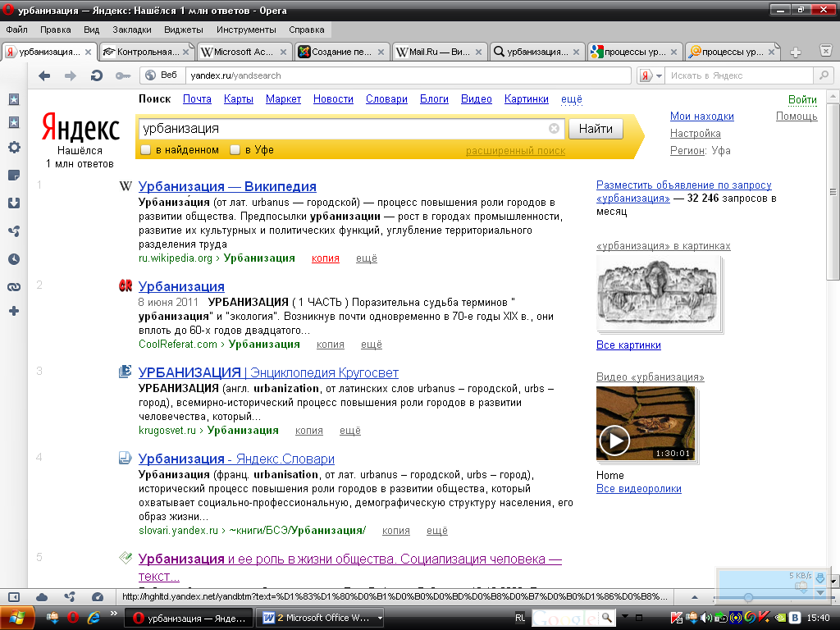Expand "ещё" under slovari.yandex.ru result
Screen dimensions: 840x630
pyautogui.click(x=436, y=531)
